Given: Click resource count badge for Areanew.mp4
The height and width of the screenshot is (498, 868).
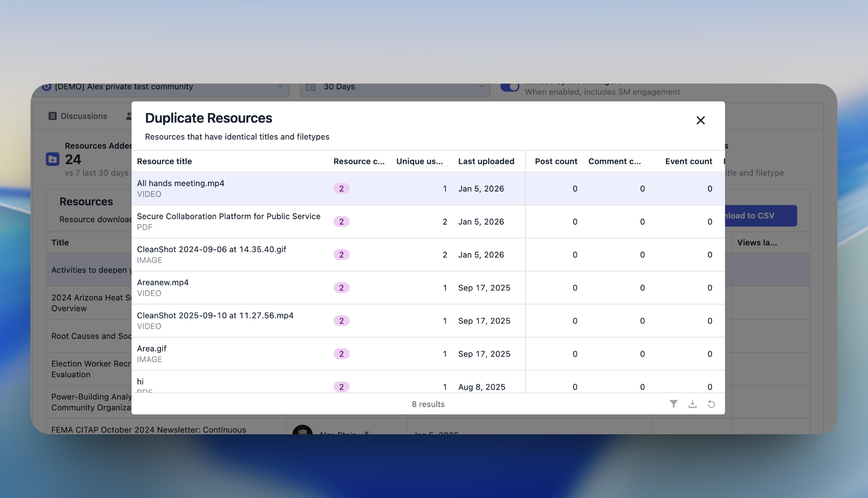Looking at the screenshot, I should click(x=341, y=288).
